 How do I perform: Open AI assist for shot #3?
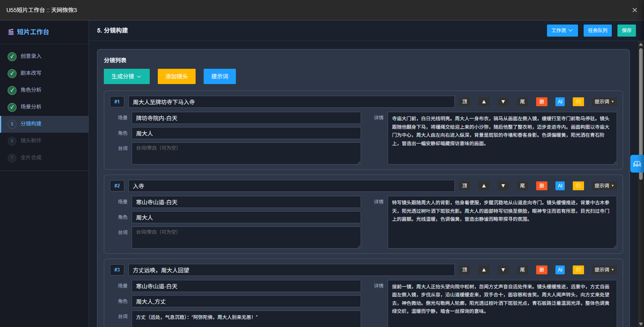tap(560, 270)
